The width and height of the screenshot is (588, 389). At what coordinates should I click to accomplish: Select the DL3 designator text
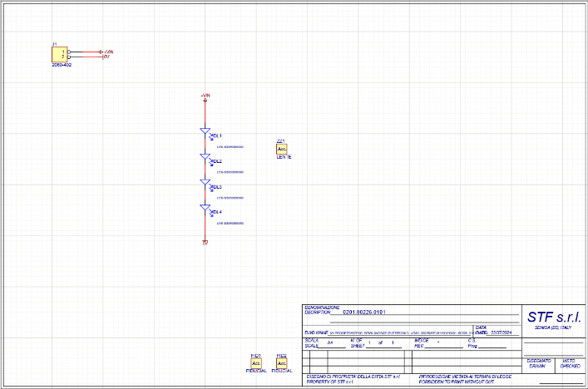218,187
